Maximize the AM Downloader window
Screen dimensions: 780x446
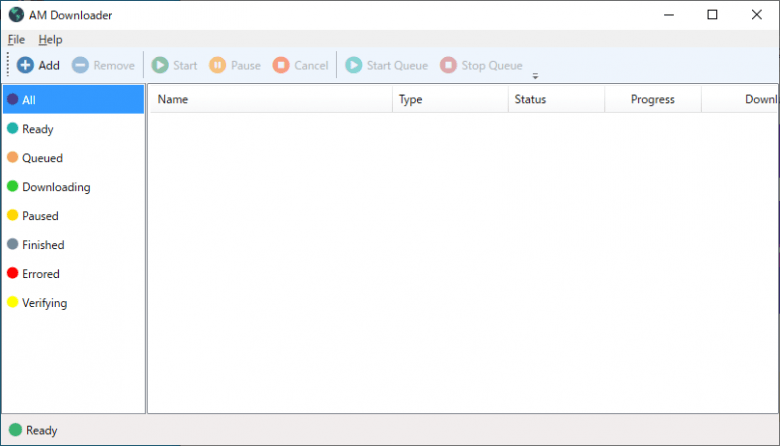tap(712, 15)
